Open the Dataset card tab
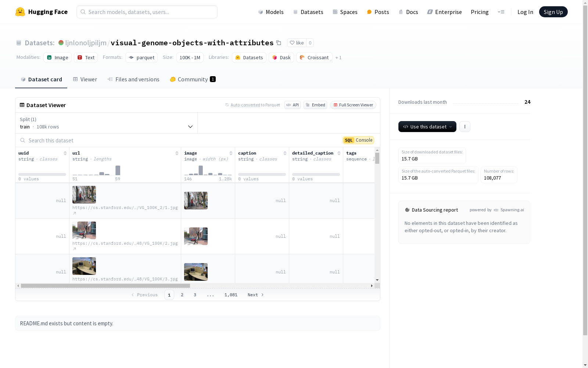This screenshot has height=368, width=588. 41,79
